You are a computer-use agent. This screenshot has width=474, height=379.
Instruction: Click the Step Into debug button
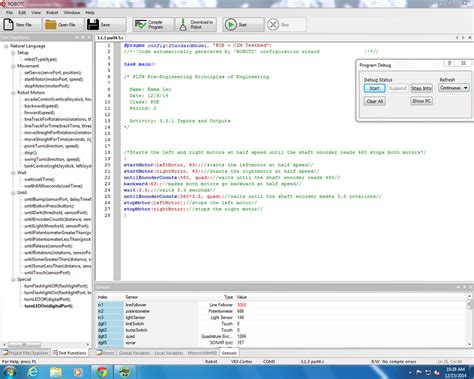click(x=421, y=88)
